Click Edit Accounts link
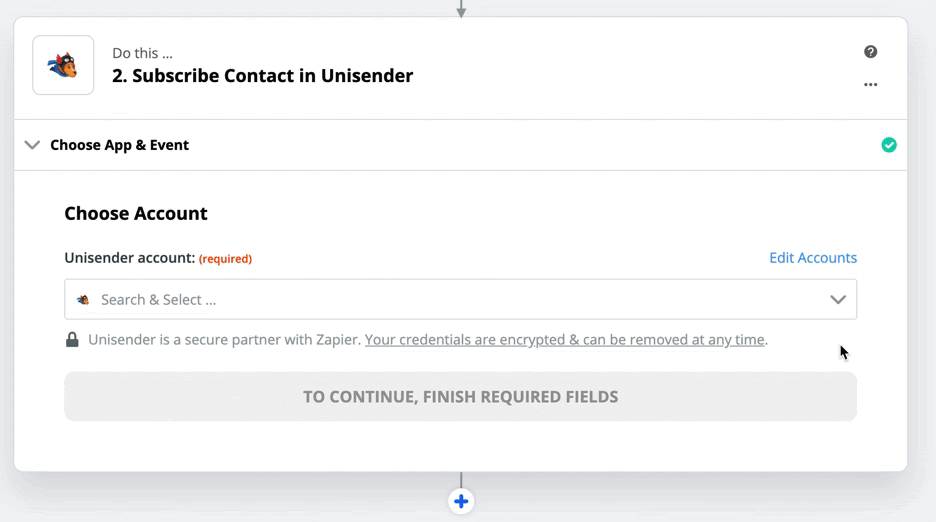Screen dimensions: 936x522 click(x=812, y=258)
